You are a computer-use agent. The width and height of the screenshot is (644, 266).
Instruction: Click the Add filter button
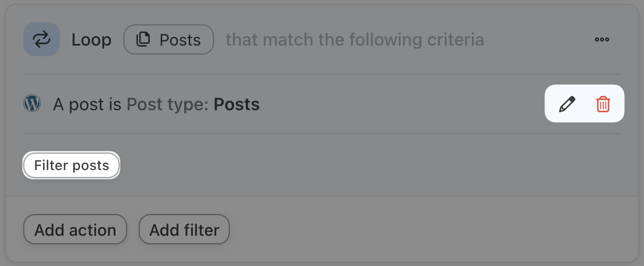pyautogui.click(x=184, y=230)
